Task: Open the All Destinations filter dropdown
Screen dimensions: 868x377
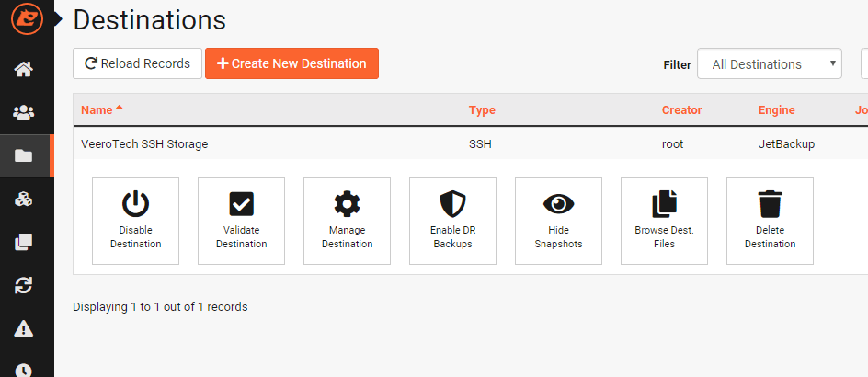Action: (770, 64)
